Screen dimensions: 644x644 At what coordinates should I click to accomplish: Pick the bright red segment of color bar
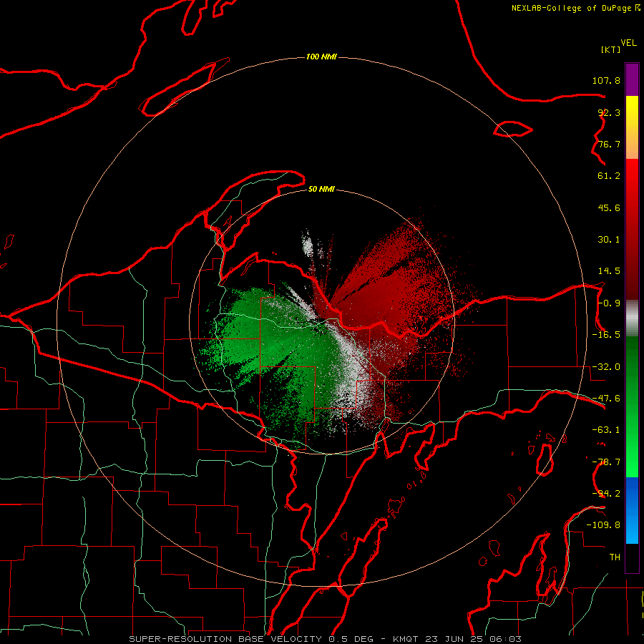coord(632,229)
